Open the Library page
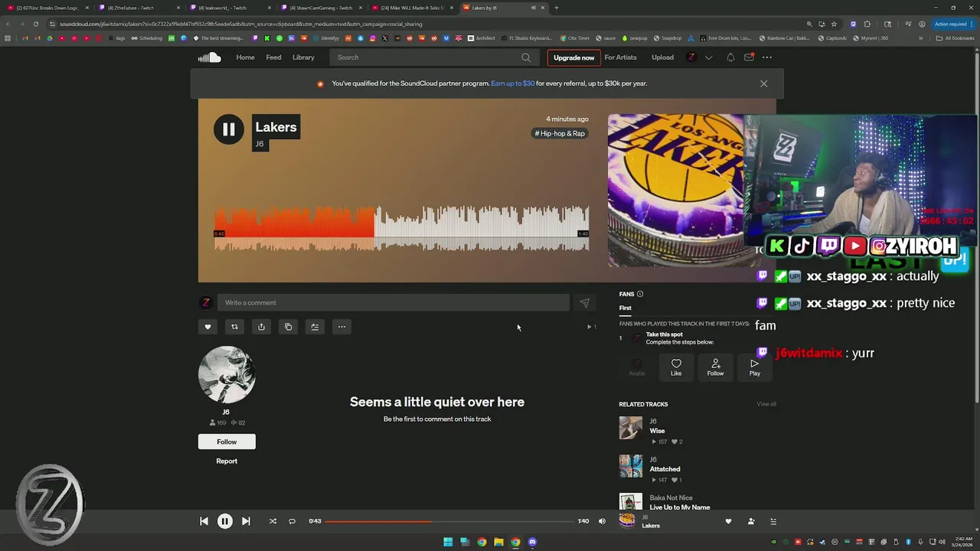Screen dimensions: 980x551 303,57
